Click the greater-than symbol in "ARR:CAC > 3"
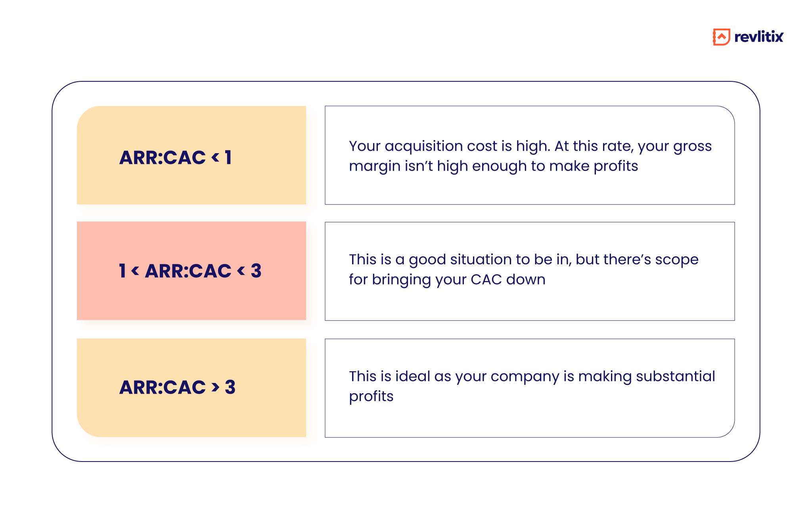The width and height of the screenshot is (812, 527). [215, 387]
